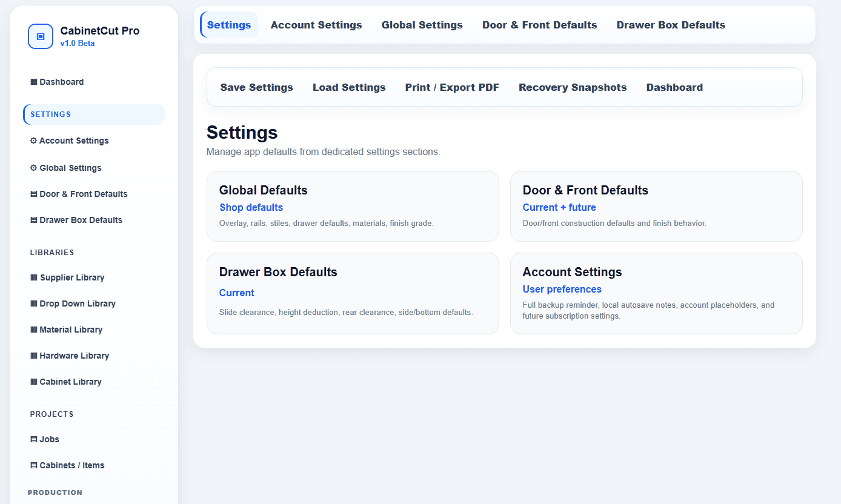
Task: Click Dashboard in the settings toolbar
Action: 674,87
